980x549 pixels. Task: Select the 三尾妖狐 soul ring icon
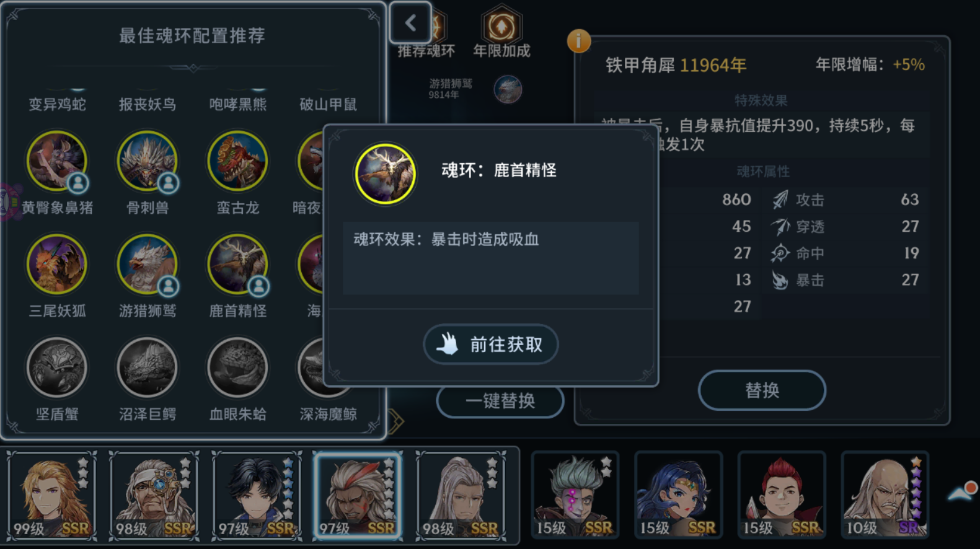(x=57, y=265)
